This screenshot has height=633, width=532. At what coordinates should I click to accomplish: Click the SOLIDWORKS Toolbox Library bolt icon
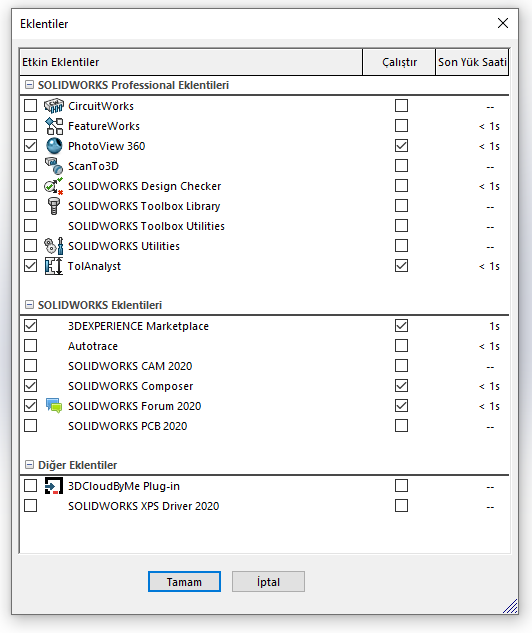tap(54, 206)
